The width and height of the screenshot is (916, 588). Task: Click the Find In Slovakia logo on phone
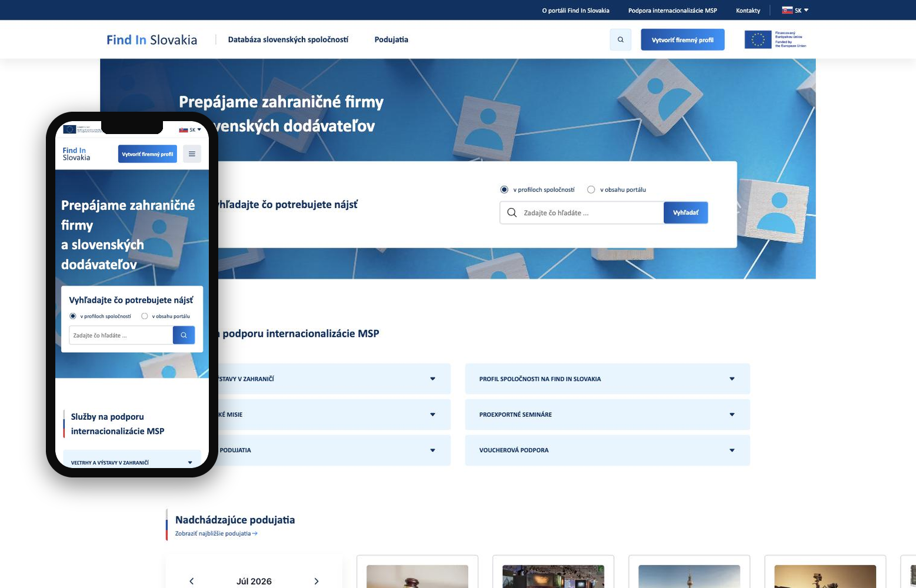click(x=76, y=154)
